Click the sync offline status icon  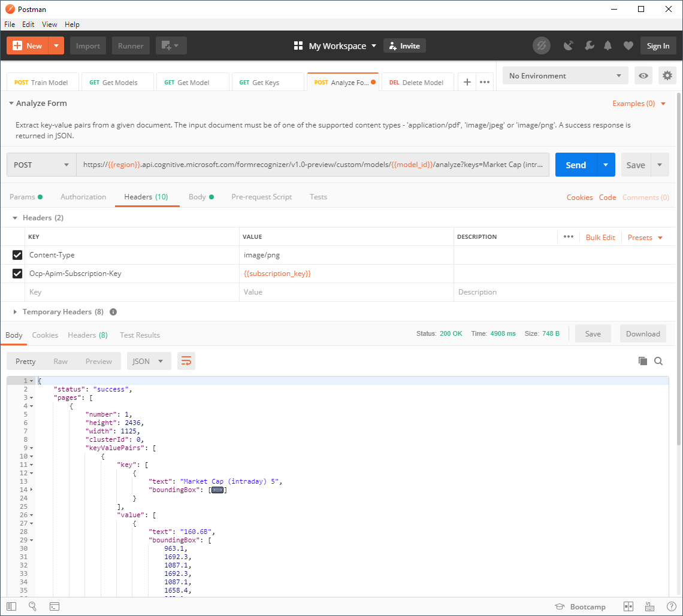tap(542, 45)
